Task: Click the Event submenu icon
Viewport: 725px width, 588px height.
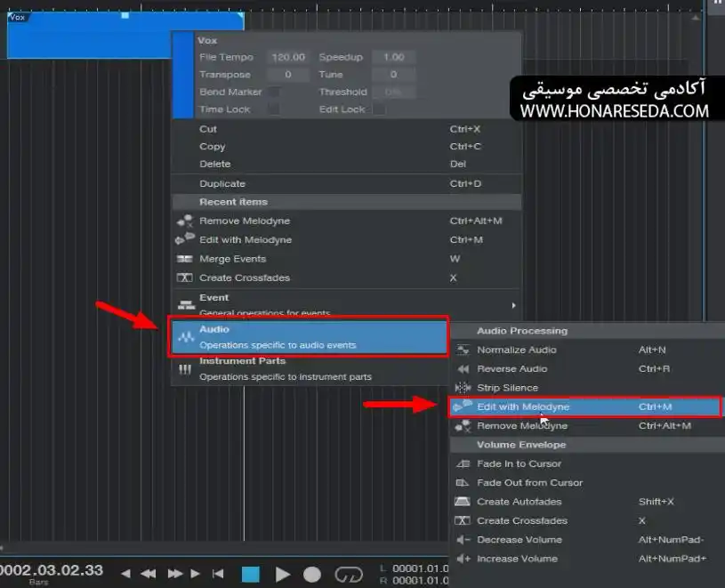Action: pyautogui.click(x=186, y=304)
